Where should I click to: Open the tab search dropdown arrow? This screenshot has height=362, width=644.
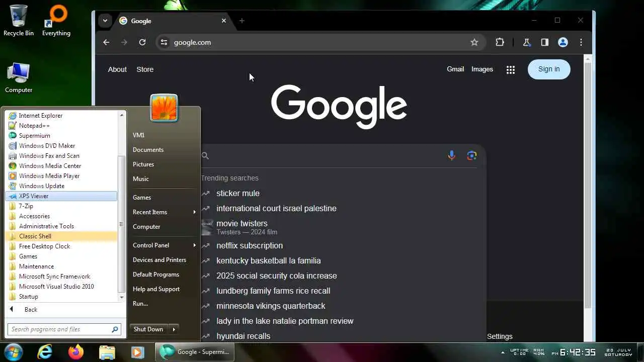105,21
